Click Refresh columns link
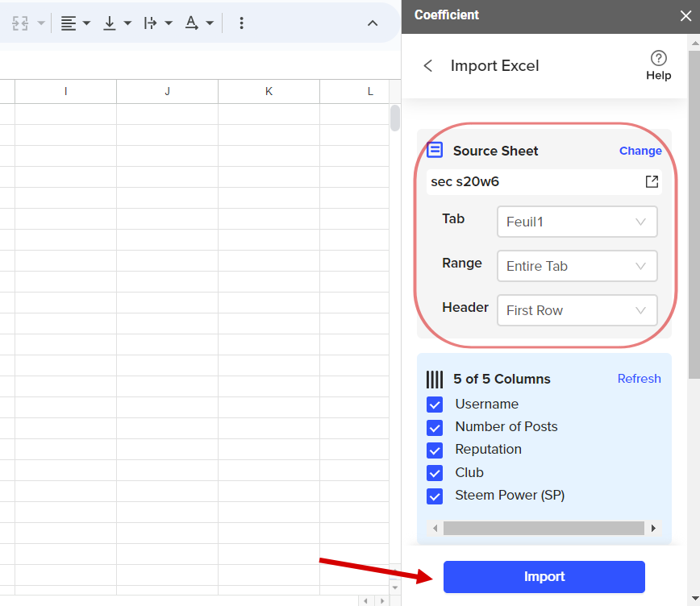This screenshot has height=606, width=700. (x=639, y=379)
